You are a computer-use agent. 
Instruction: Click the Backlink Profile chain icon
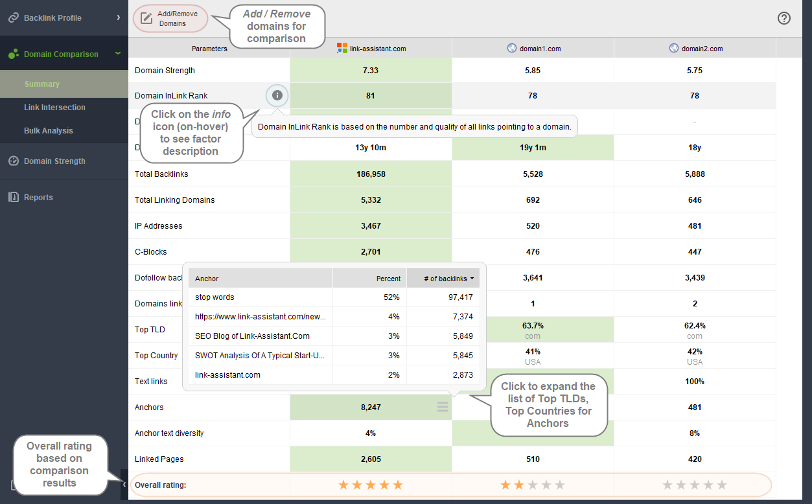(x=13, y=18)
